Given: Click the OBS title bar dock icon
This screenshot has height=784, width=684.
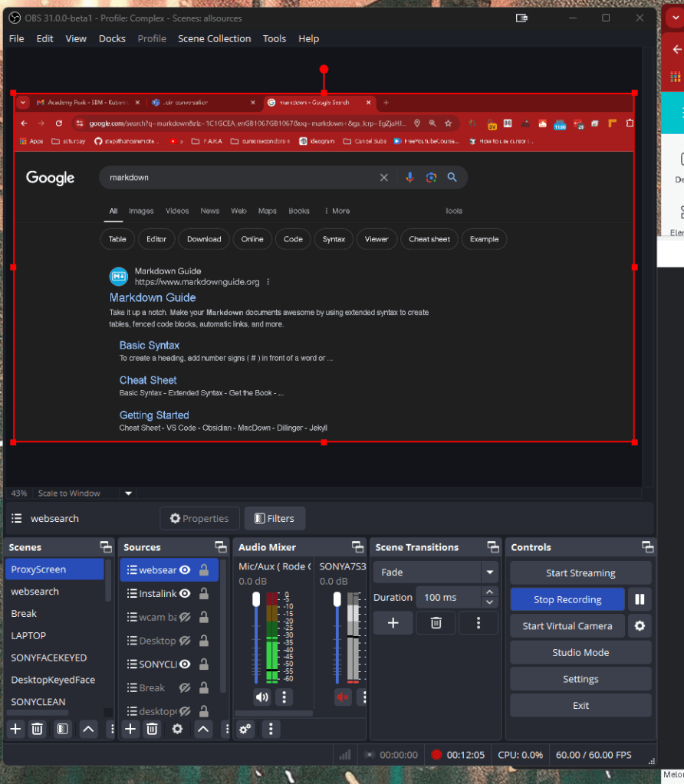Looking at the screenshot, I should click(521, 18).
